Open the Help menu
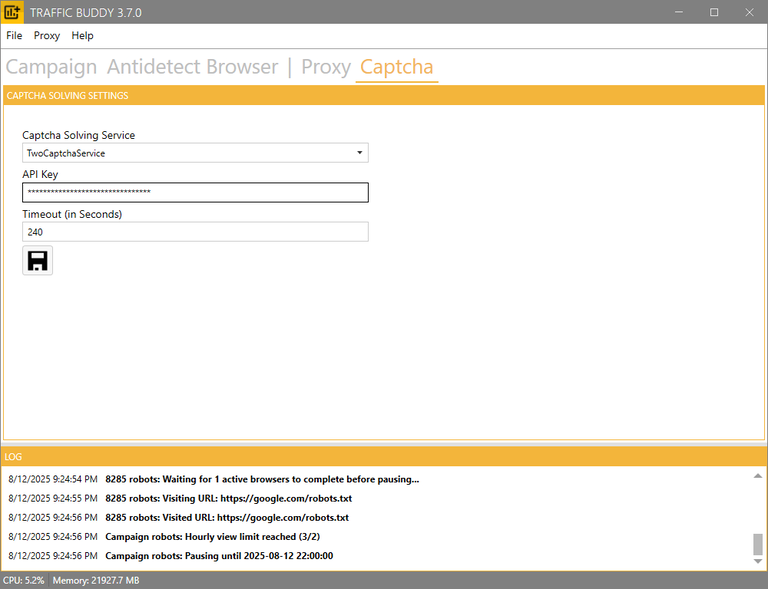This screenshot has width=768, height=589. click(83, 35)
